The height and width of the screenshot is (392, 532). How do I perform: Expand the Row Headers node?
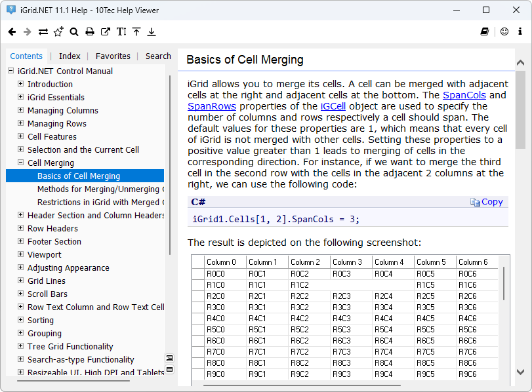click(21, 228)
